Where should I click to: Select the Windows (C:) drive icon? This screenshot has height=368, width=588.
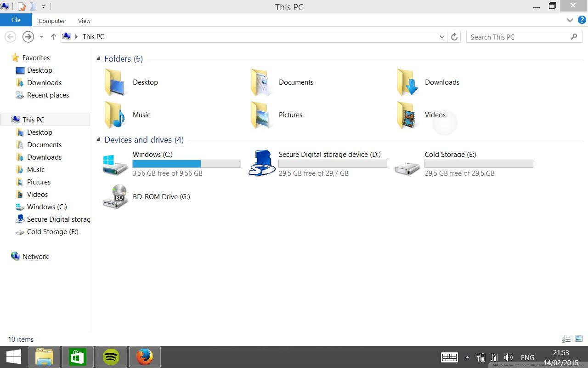[115, 163]
